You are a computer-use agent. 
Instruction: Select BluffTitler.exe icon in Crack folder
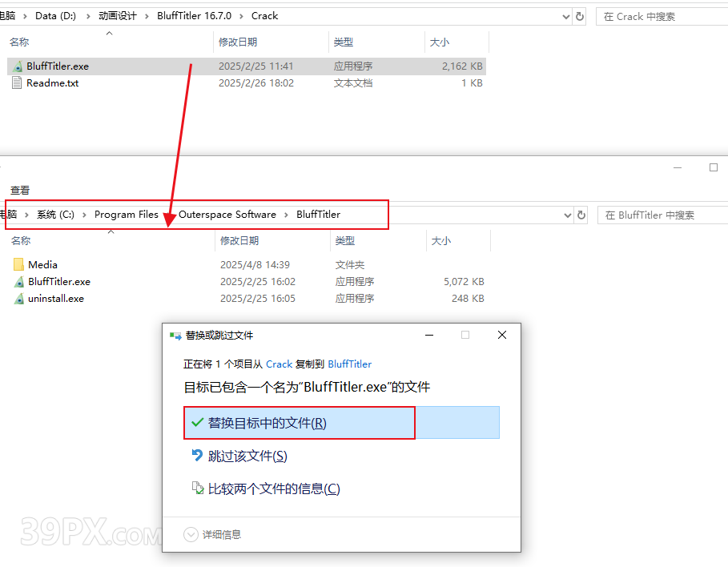18,66
